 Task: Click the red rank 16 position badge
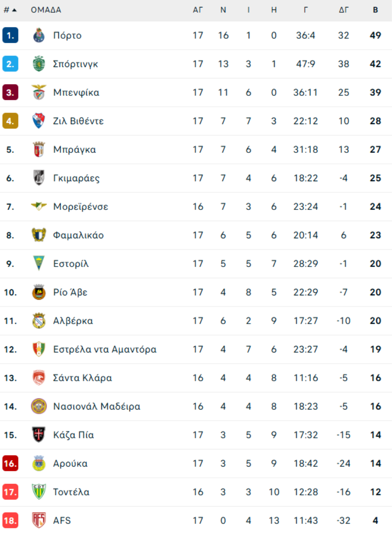pyautogui.click(x=10, y=463)
